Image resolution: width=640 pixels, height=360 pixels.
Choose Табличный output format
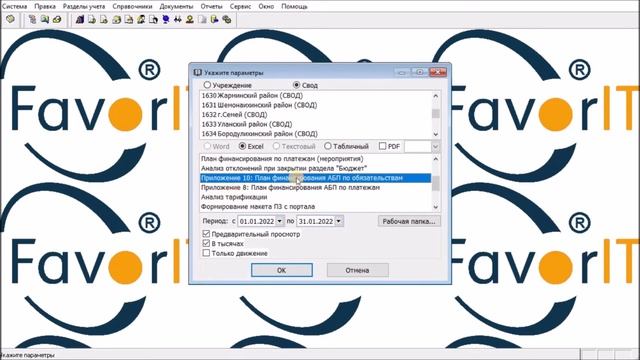pos(328,146)
